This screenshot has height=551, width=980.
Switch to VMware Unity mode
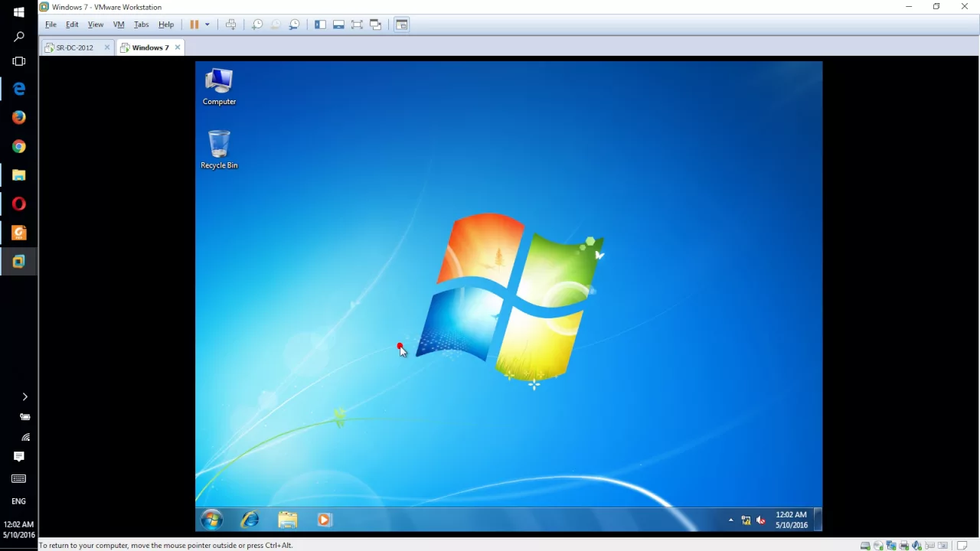click(375, 24)
